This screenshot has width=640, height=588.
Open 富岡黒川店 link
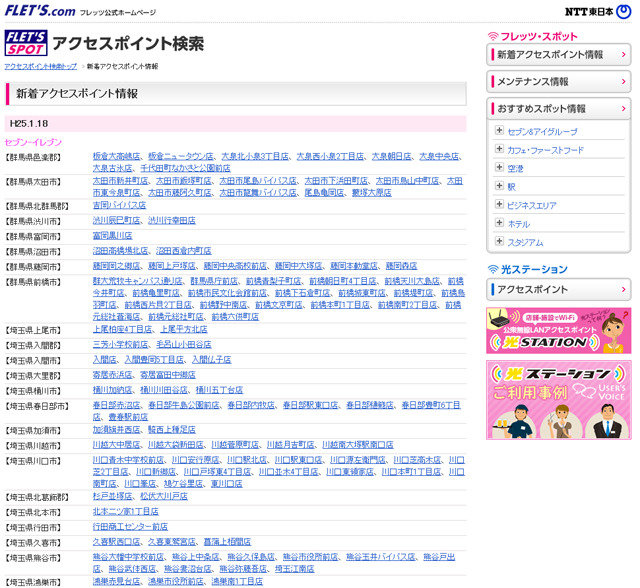(x=112, y=236)
